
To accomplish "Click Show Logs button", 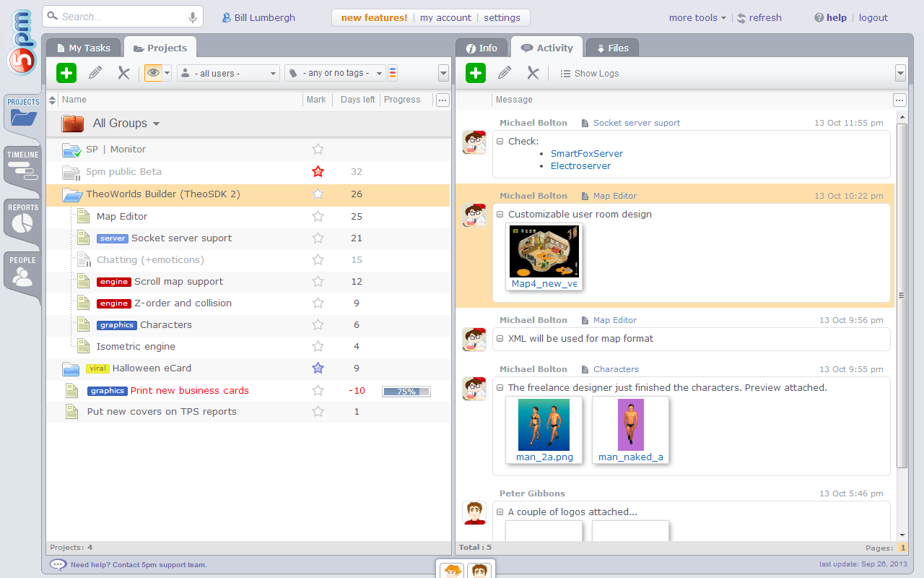I will 589,74.
